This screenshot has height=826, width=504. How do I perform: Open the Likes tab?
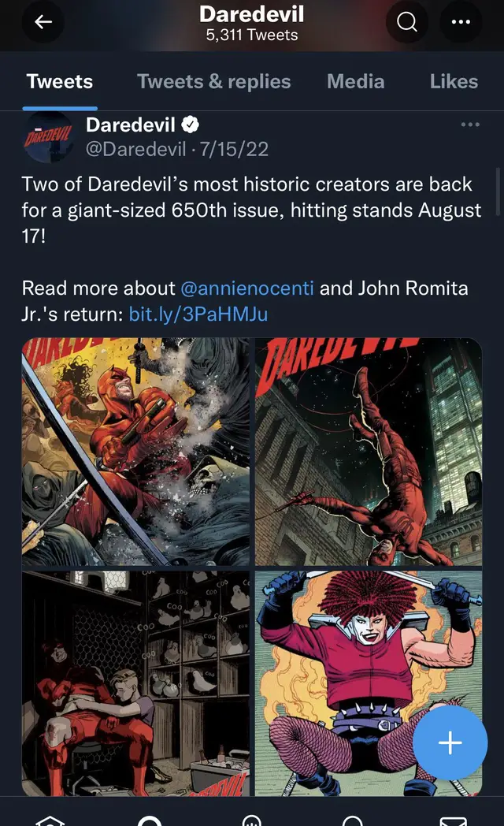click(454, 82)
